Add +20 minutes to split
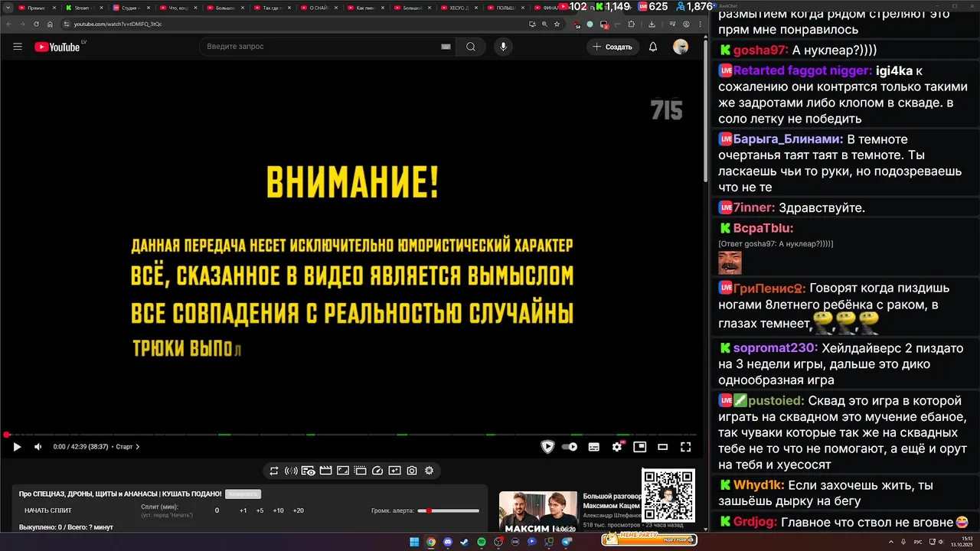 pos(298,510)
